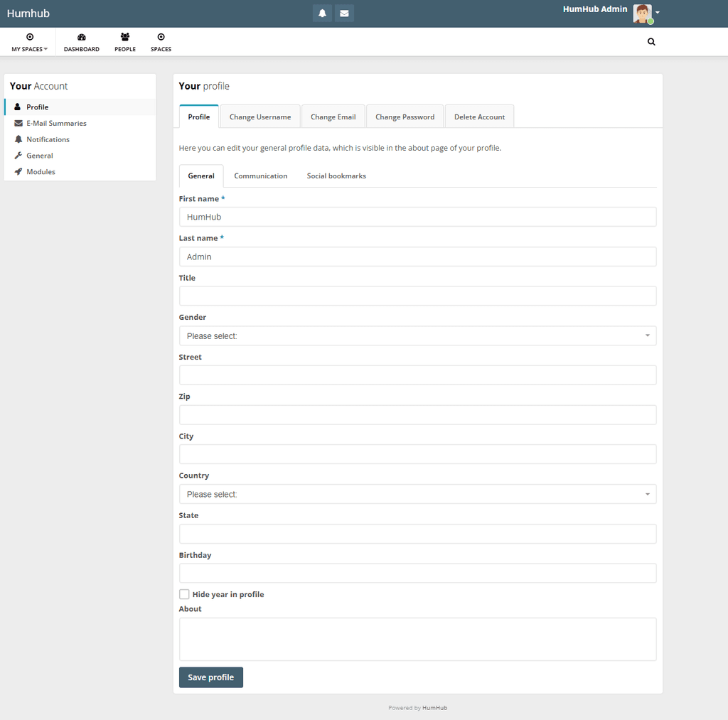This screenshot has width=728, height=720.
Task: Open the Social bookmarks tab
Action: [x=336, y=176]
